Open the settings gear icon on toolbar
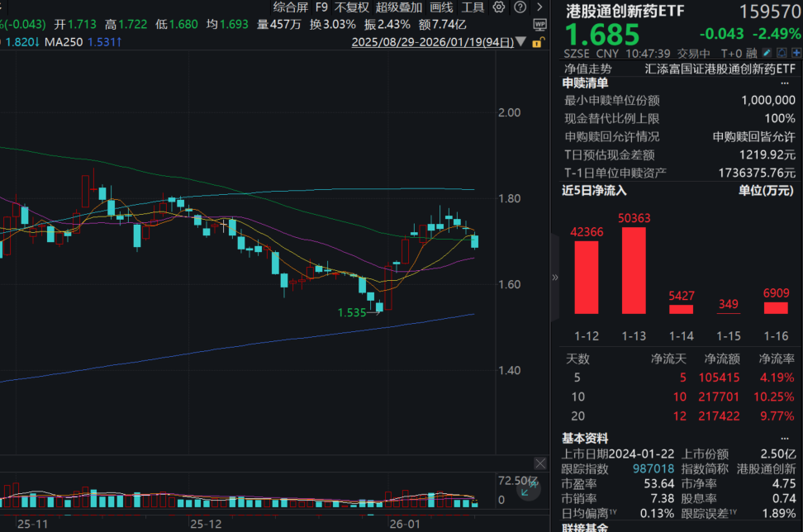Screen dimensions: 803x532 pyautogui.click(x=497, y=7)
